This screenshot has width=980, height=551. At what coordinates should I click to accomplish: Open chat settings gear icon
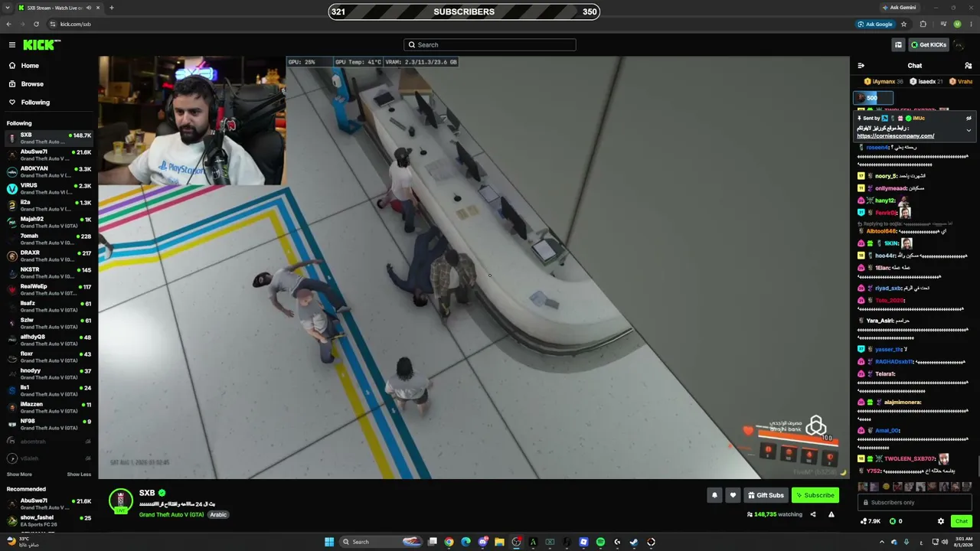(x=941, y=521)
